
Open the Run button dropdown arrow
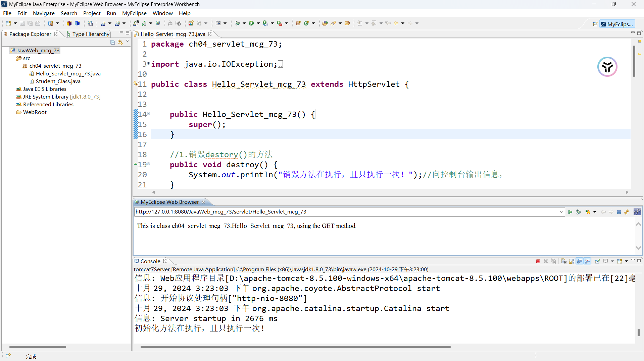[x=258, y=23]
